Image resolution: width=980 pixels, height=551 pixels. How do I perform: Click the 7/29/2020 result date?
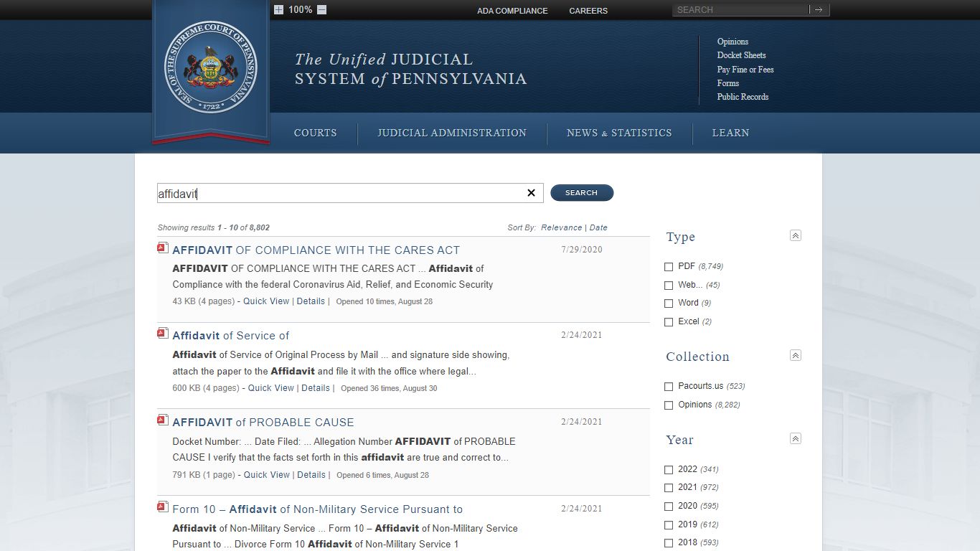582,250
